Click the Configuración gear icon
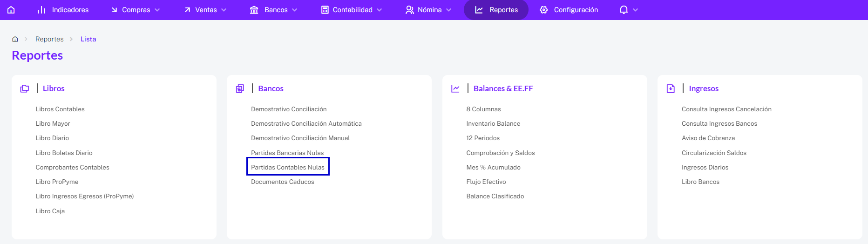This screenshot has width=868, height=244. (x=543, y=10)
